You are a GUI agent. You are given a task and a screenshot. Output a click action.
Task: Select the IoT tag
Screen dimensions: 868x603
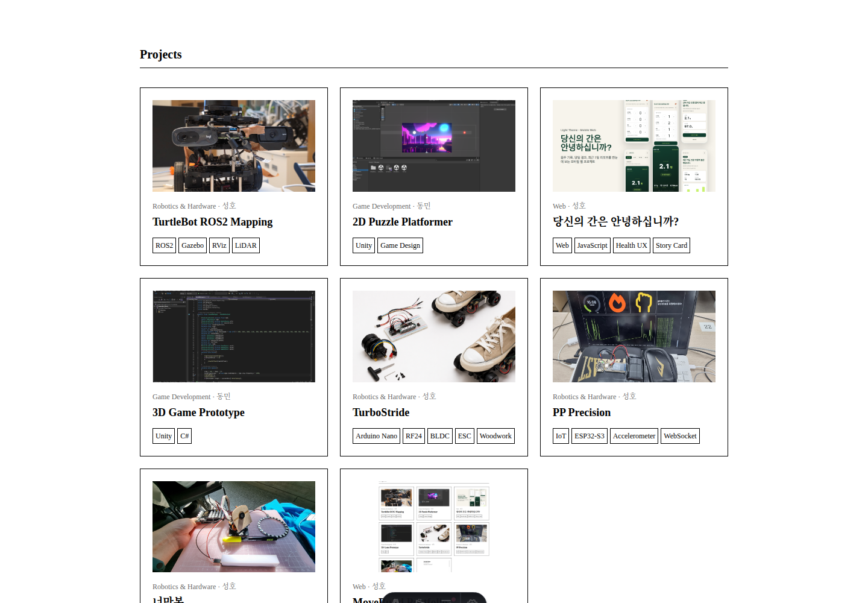pos(561,436)
